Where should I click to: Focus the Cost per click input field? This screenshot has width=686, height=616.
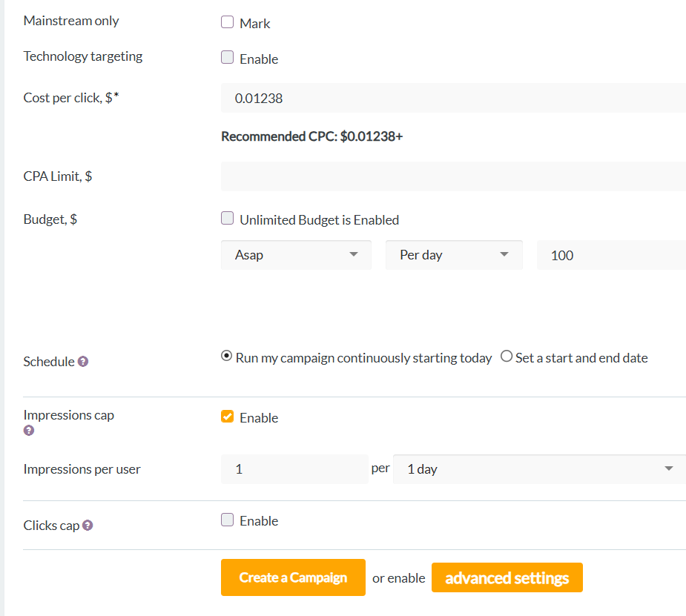[453, 98]
